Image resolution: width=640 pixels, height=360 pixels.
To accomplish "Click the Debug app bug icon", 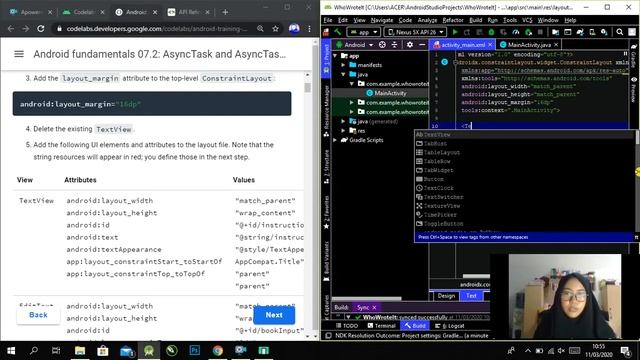I will [x=491, y=32].
